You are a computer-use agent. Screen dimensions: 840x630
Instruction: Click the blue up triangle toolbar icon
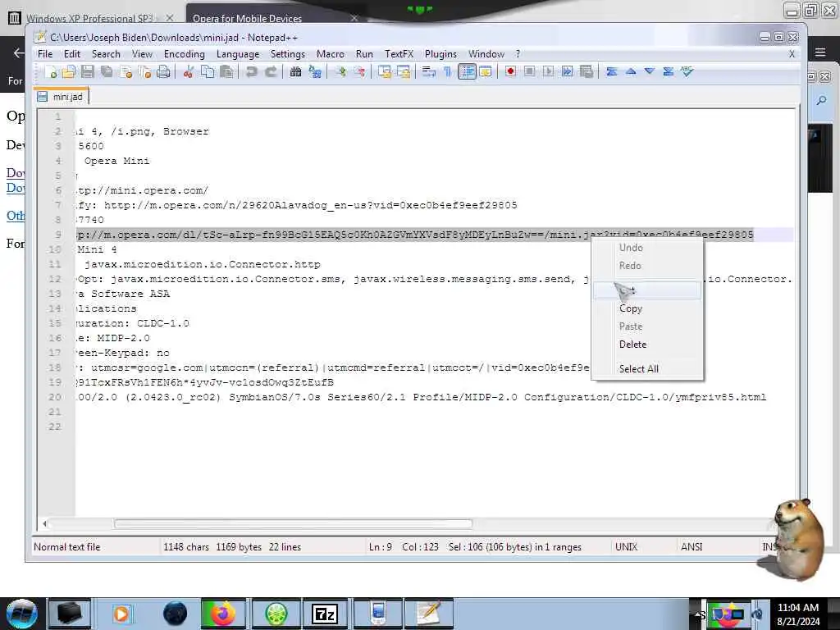631,72
